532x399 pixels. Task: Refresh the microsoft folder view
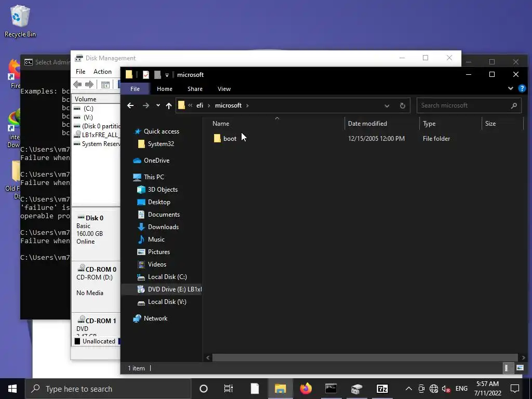click(x=403, y=105)
